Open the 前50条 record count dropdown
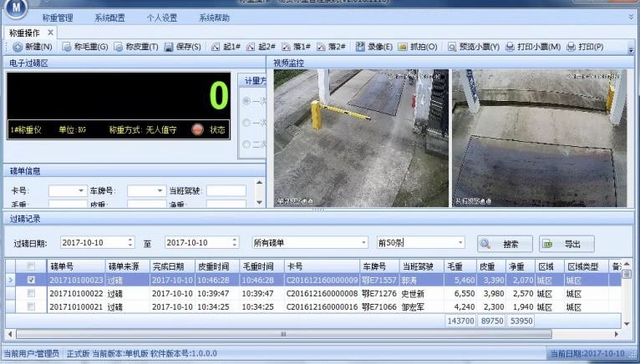The height and width of the screenshot is (364, 640). point(460,243)
